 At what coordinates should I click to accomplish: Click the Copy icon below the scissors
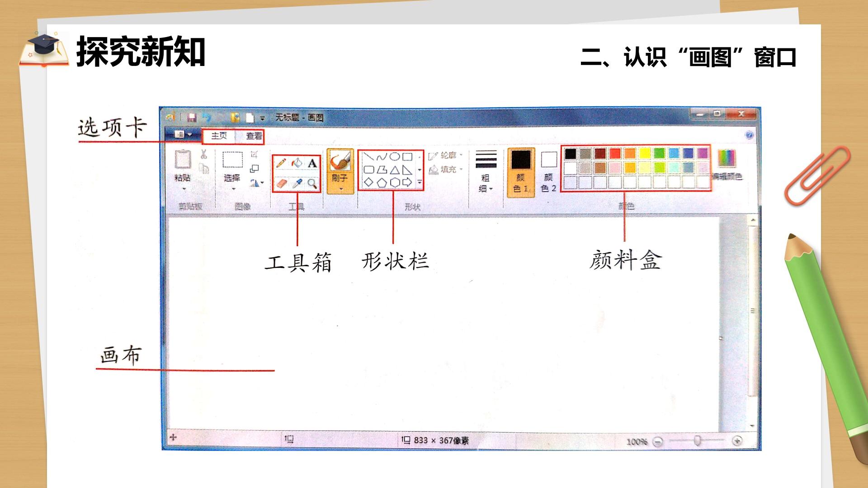[204, 169]
